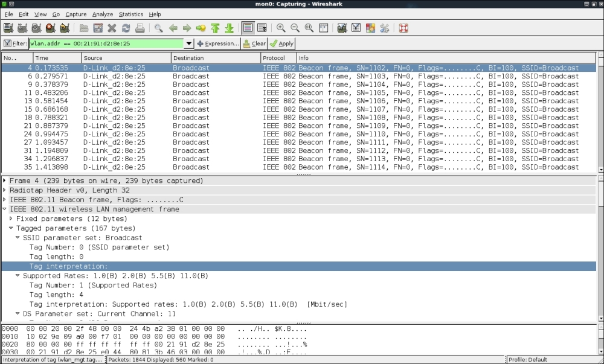
Task: Sort packets by the Time column
Action: [x=57, y=58]
